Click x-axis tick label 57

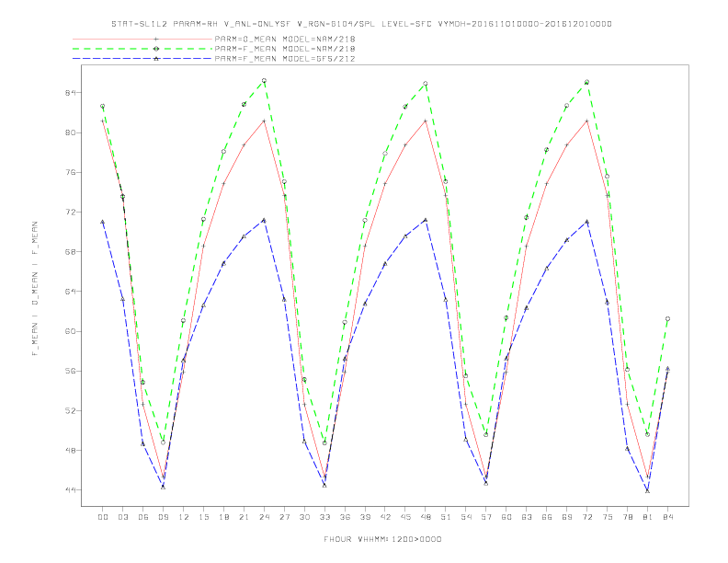[x=486, y=517]
